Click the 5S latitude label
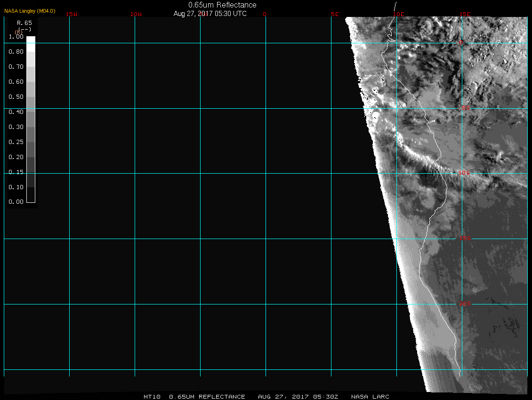The height and width of the screenshot is (400, 532). (465, 108)
